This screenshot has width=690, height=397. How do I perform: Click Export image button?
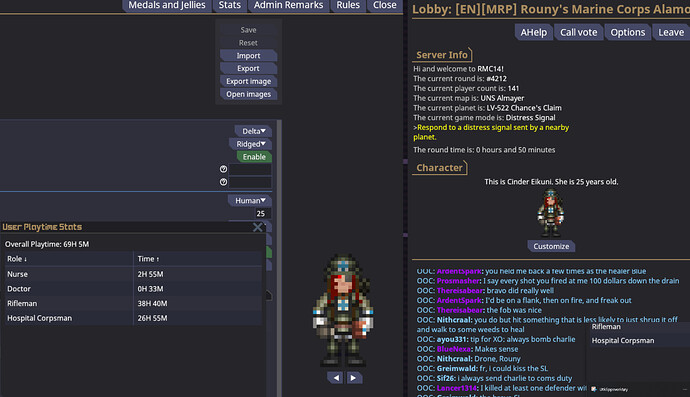(248, 81)
